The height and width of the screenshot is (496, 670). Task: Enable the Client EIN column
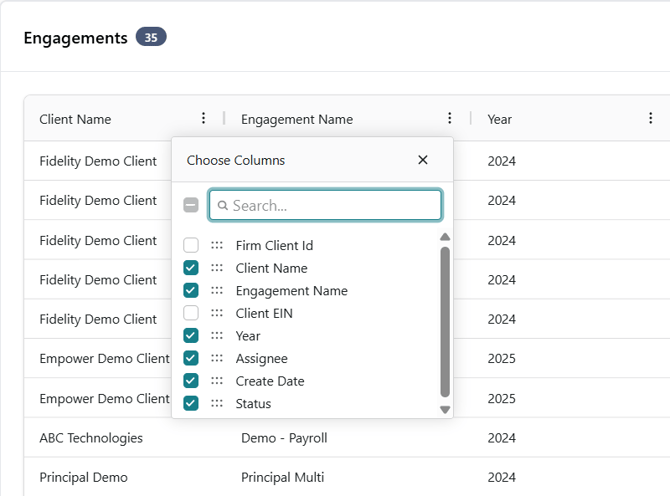pos(191,313)
